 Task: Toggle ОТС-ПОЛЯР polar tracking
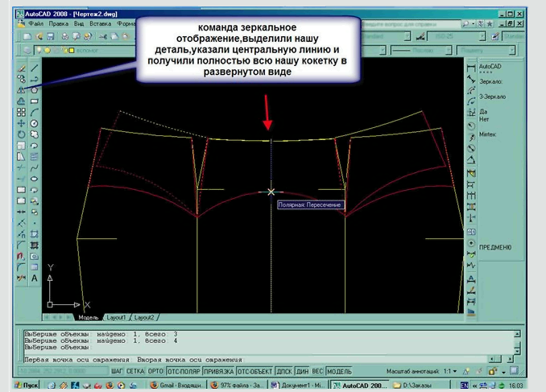coord(184,372)
